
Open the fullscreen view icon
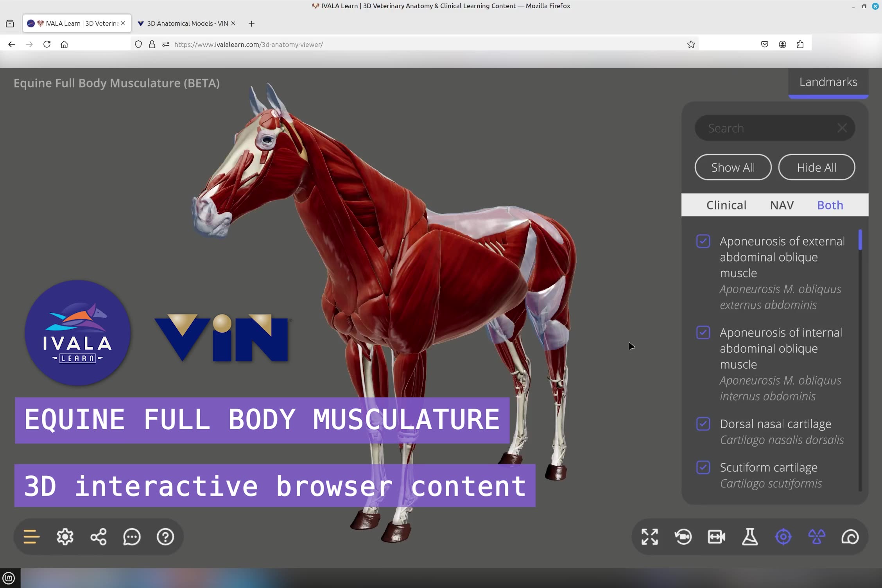649,536
